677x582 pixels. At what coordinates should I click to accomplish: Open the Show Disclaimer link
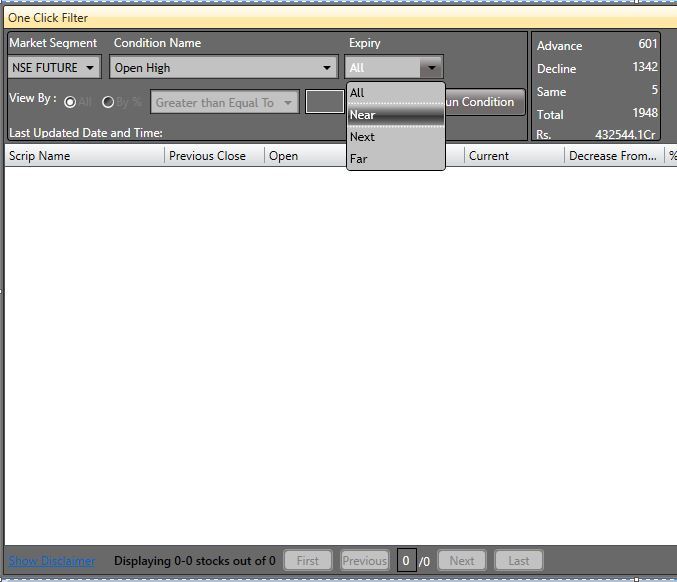click(52, 561)
